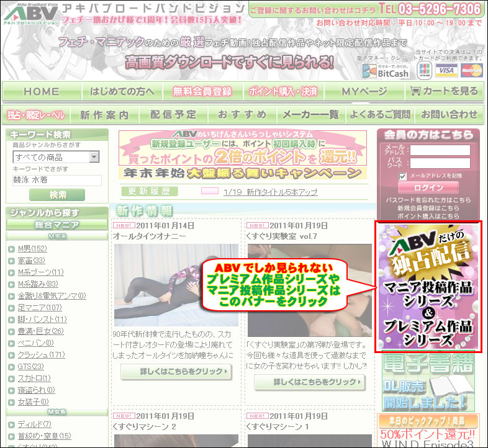488x448 pixels.
Task: Open the 1/19 新作タイトル5本アップ update link
Action: click(x=271, y=192)
